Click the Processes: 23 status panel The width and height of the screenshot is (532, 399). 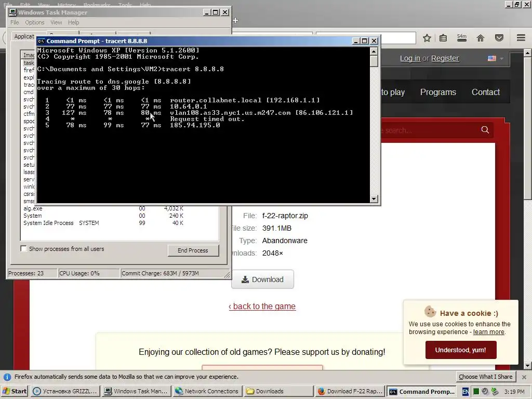(x=32, y=273)
